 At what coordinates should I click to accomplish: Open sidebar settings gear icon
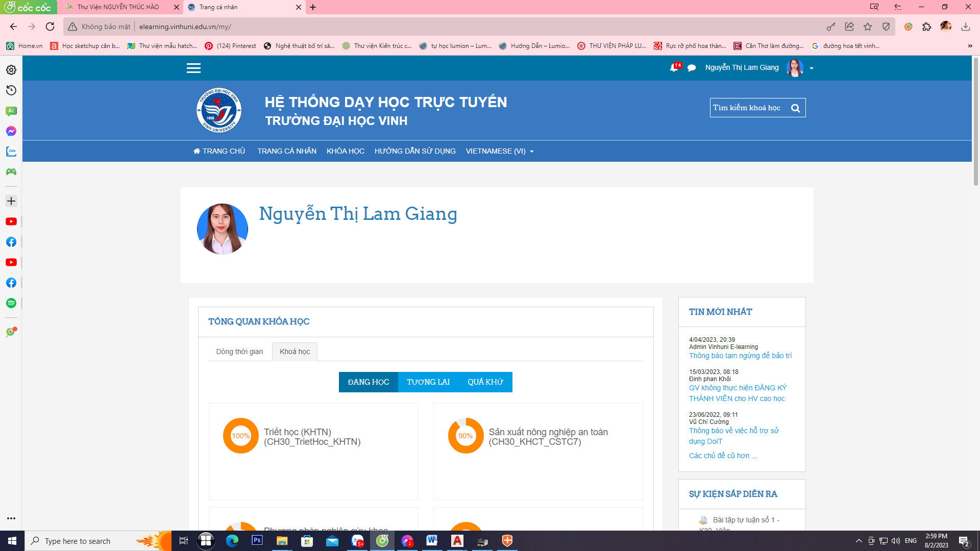coord(11,70)
